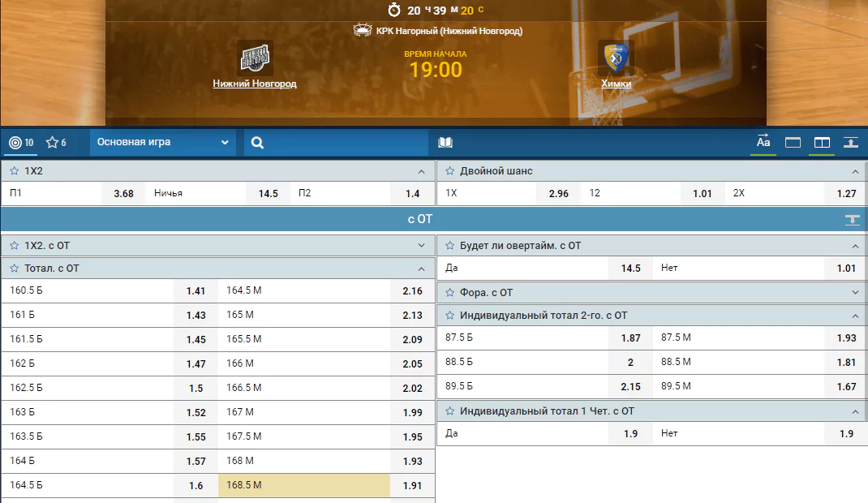Viewport: 868px width, 503px height.
Task: Select the highlighted 168.5 М odds cell
Action: (x=304, y=485)
